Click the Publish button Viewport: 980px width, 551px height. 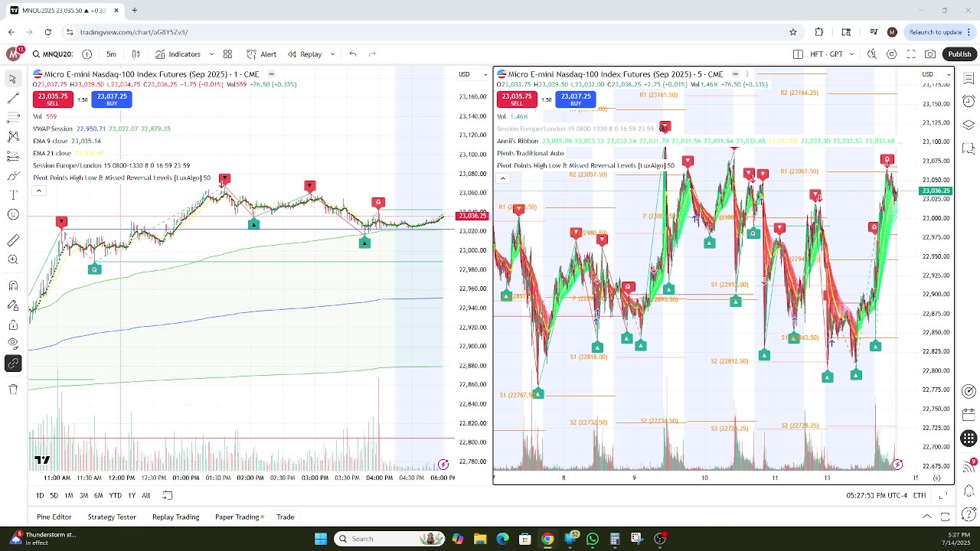point(959,54)
